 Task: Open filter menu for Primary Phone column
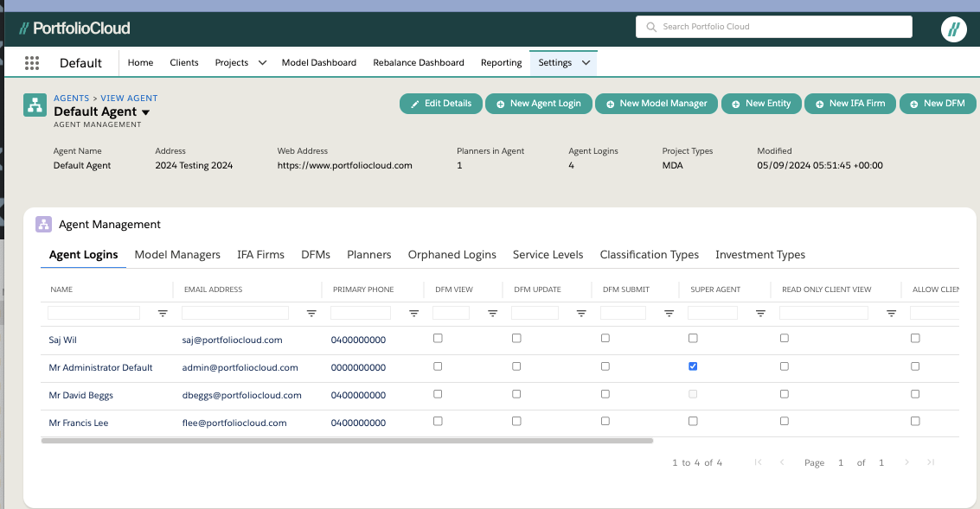[x=413, y=314]
